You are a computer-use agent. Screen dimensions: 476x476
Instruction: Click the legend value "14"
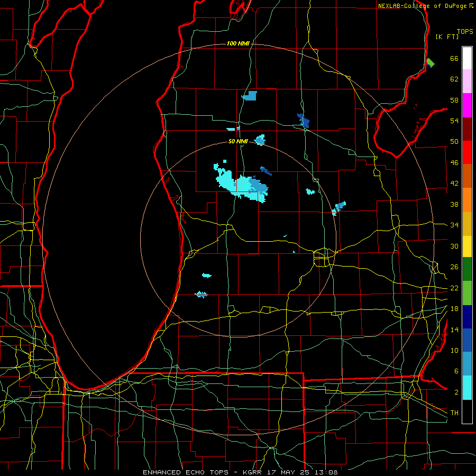tap(454, 329)
